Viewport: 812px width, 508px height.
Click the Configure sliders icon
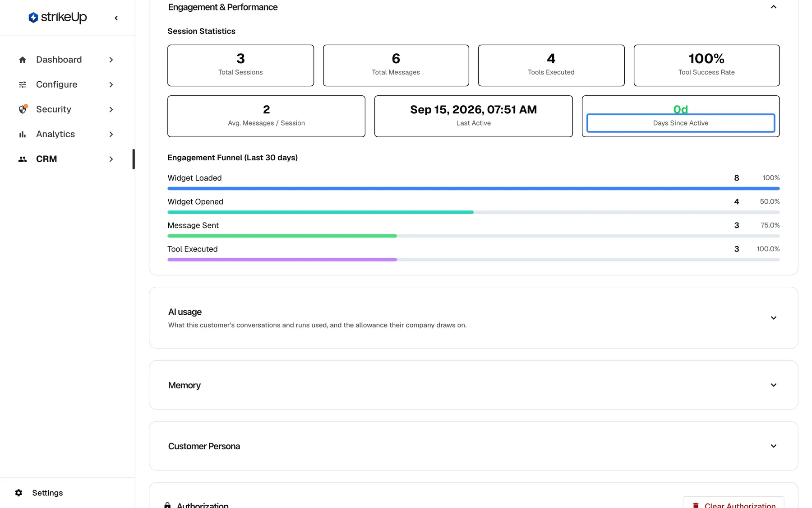click(x=23, y=84)
